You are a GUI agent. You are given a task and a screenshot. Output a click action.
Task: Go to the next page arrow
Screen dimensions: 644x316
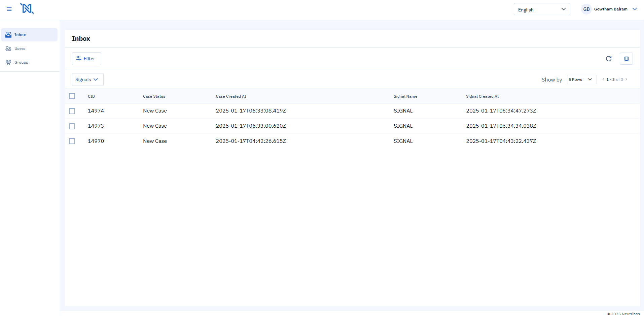pyautogui.click(x=626, y=80)
